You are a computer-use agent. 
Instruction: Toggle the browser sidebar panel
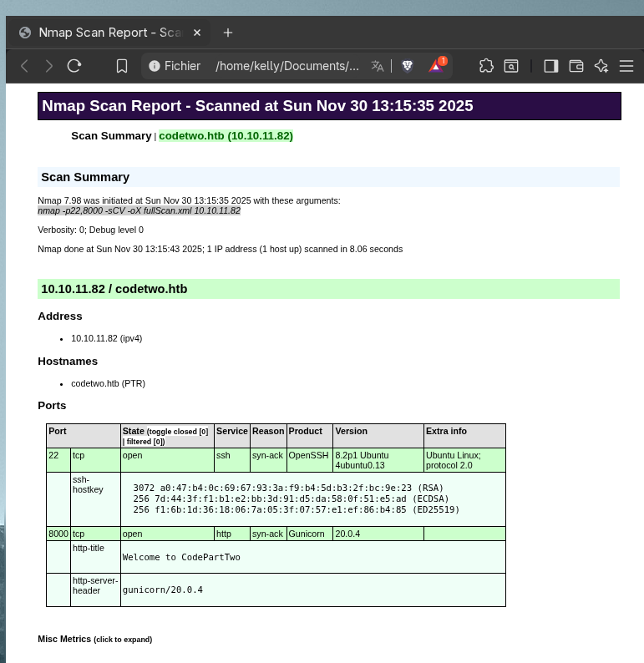[550, 66]
